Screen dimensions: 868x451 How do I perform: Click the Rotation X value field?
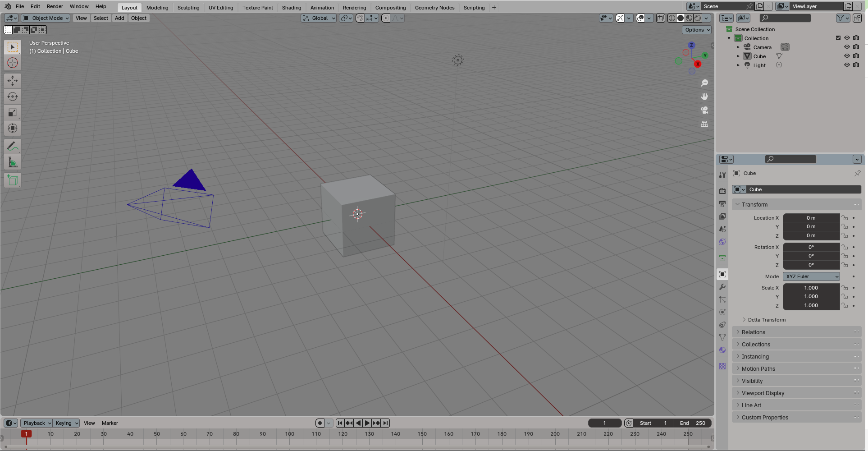coord(811,247)
